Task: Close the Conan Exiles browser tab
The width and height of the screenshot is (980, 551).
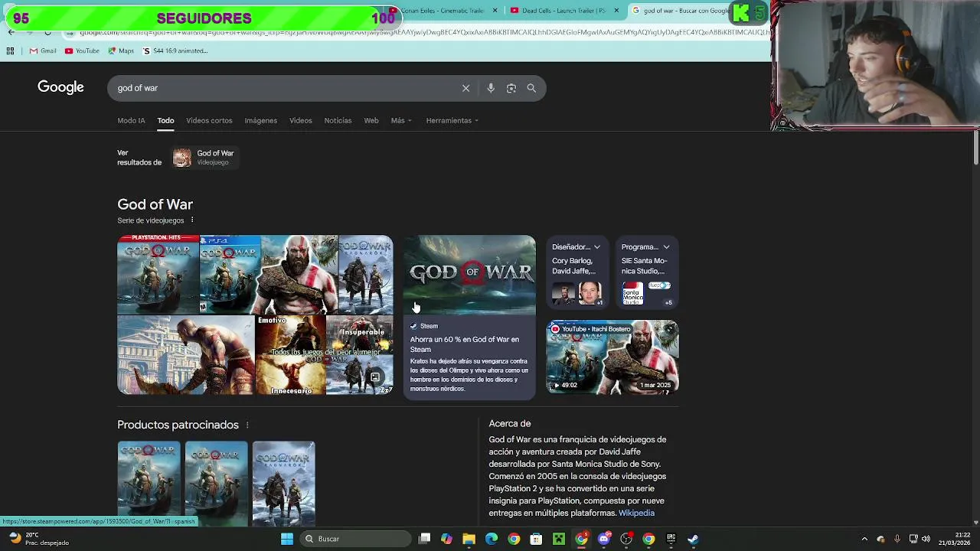Action: click(x=495, y=11)
